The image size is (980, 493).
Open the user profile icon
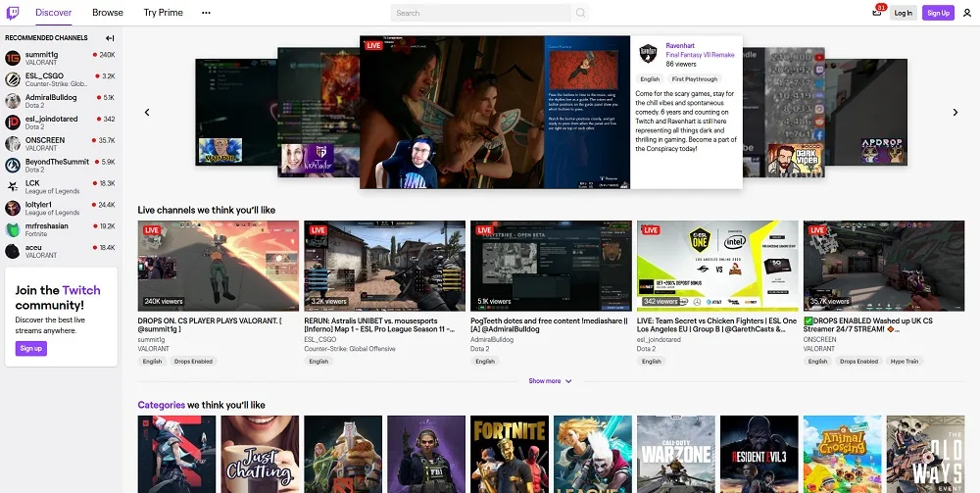click(967, 13)
